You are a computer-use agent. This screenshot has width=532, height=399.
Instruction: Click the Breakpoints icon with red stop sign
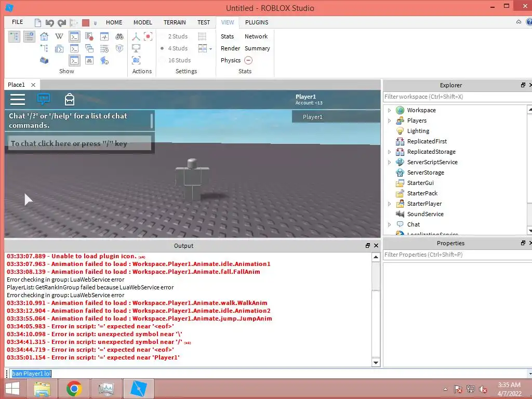89,36
